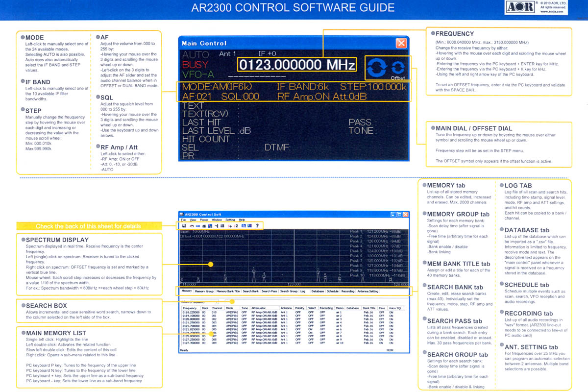This screenshot has height=392, width=588.
Task: Open the File menu
Action: point(184,220)
